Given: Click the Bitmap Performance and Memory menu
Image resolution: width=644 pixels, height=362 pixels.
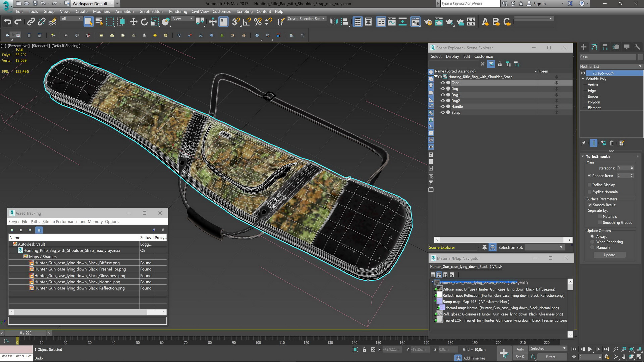Looking at the screenshot, I should coord(72,222).
